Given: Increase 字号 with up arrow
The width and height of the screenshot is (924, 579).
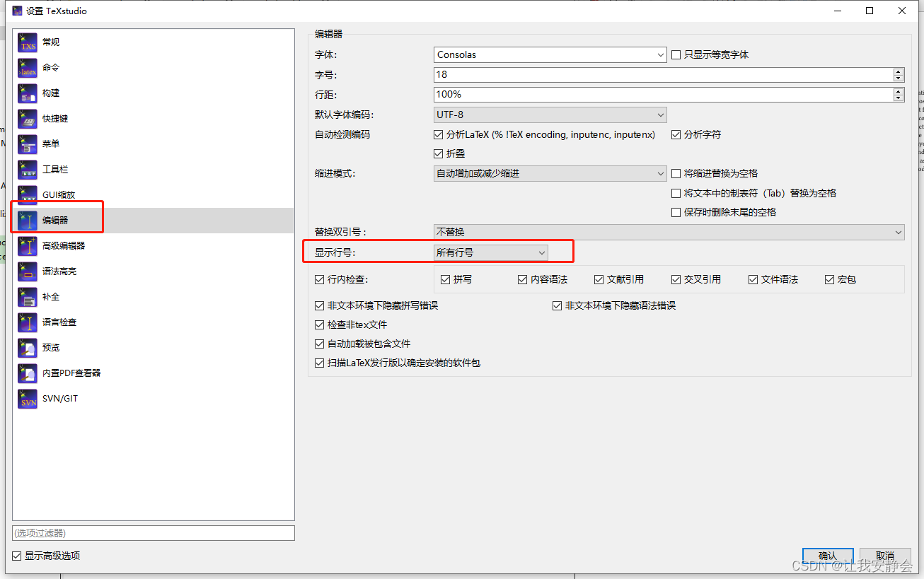Looking at the screenshot, I should pyautogui.click(x=899, y=71).
